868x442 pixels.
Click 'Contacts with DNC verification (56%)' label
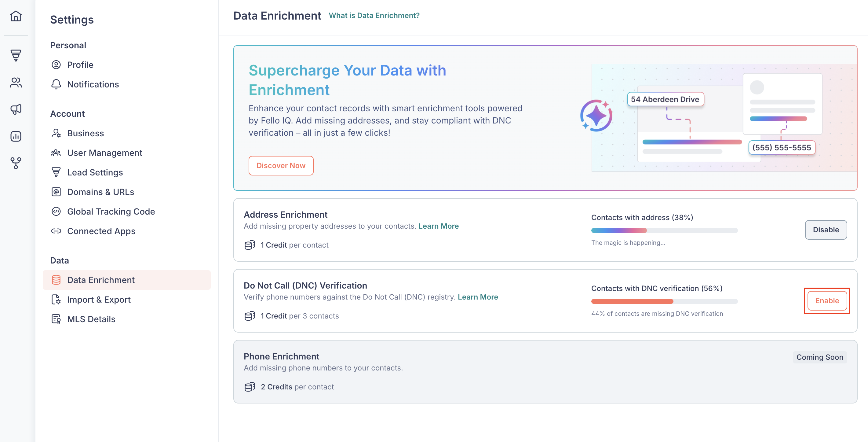657,288
